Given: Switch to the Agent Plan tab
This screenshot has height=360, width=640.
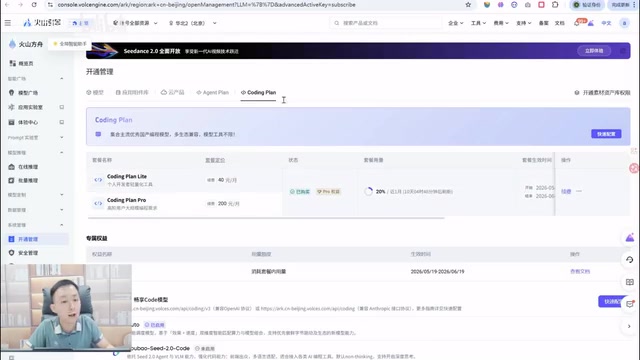Looking at the screenshot, I should pos(212,93).
